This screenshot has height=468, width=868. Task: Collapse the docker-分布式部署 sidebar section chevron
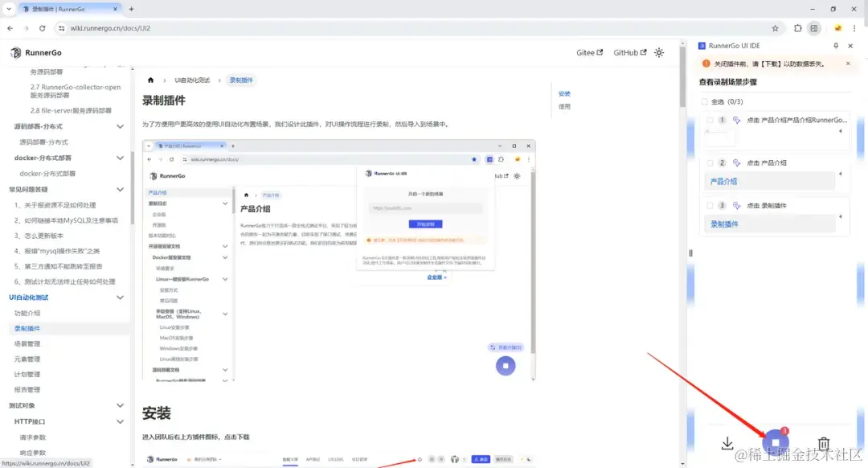[120, 158]
